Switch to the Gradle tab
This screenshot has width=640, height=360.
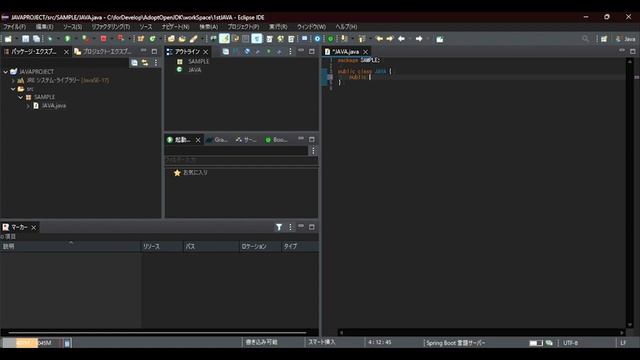coord(217,140)
